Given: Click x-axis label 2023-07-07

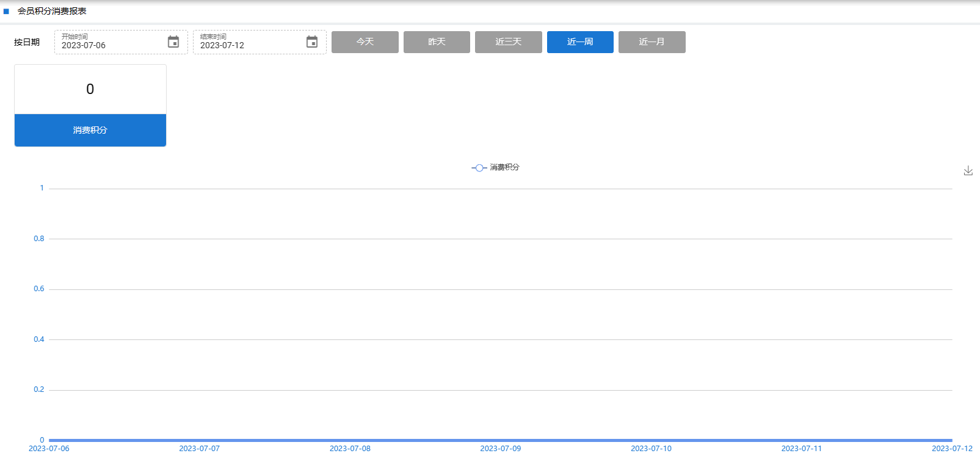Looking at the screenshot, I should pos(200,449).
